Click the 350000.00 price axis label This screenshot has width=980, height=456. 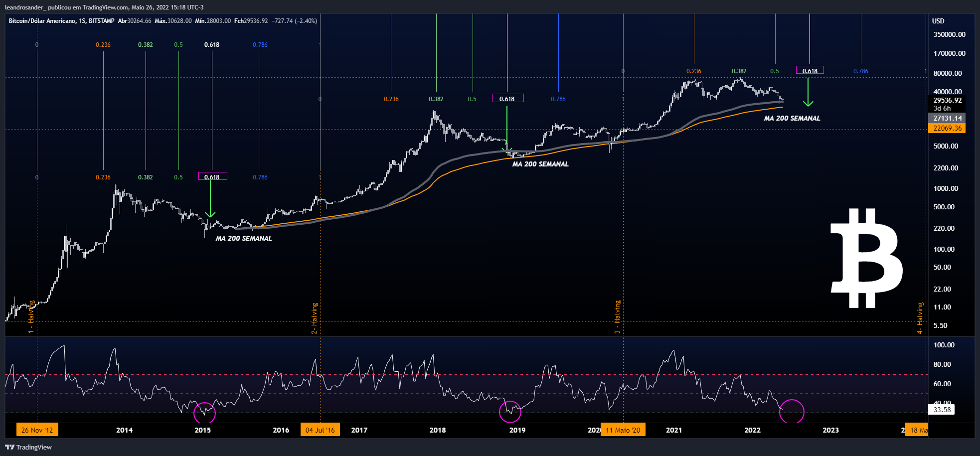[x=949, y=34]
